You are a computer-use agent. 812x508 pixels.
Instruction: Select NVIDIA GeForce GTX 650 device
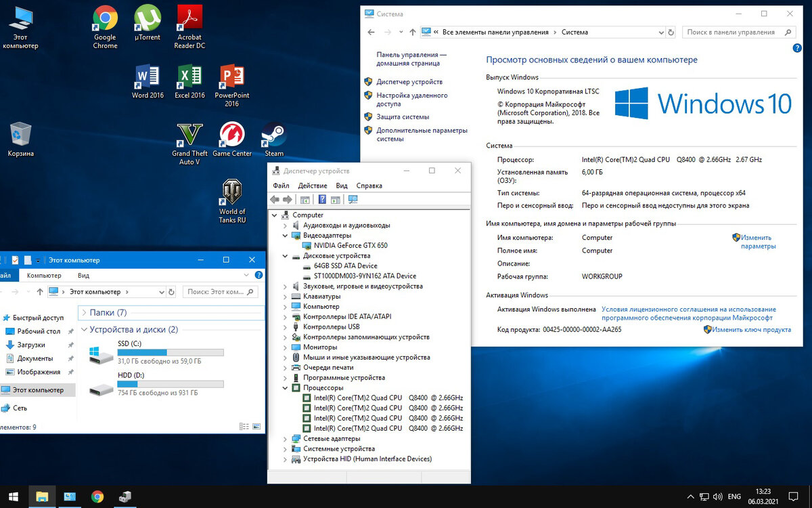(x=351, y=246)
